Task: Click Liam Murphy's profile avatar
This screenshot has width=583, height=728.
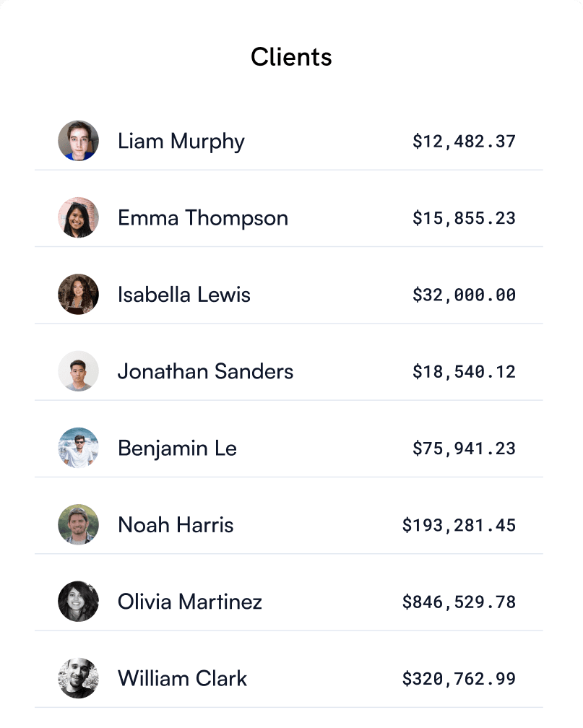Action: tap(78, 141)
